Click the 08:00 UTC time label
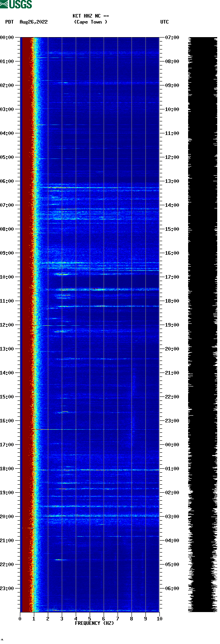This screenshot has width=220, height=644. click(172, 61)
